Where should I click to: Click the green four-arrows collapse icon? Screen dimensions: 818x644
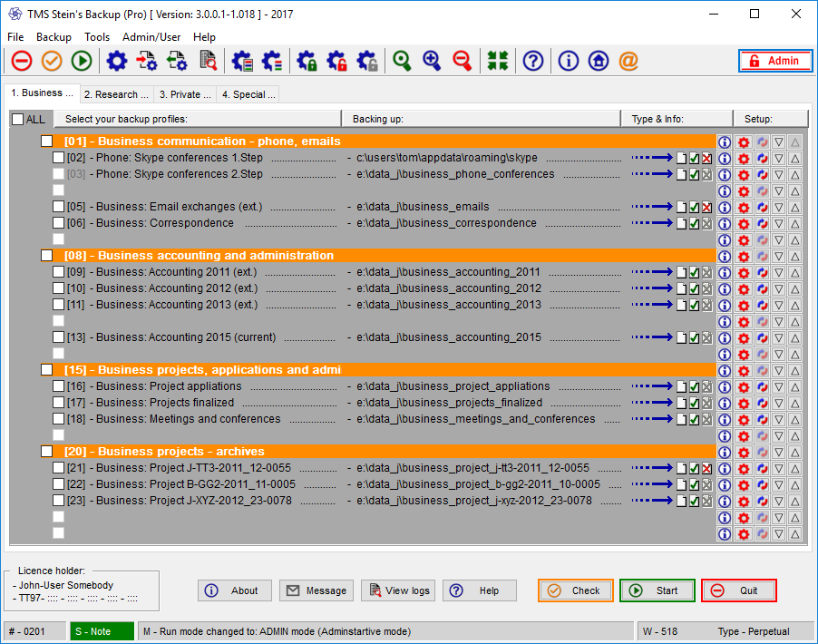(498, 61)
